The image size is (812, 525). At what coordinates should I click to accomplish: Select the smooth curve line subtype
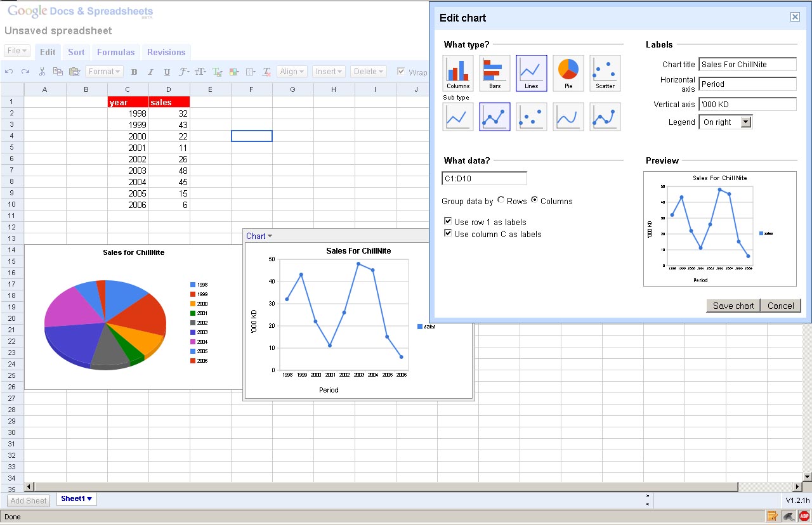click(568, 117)
